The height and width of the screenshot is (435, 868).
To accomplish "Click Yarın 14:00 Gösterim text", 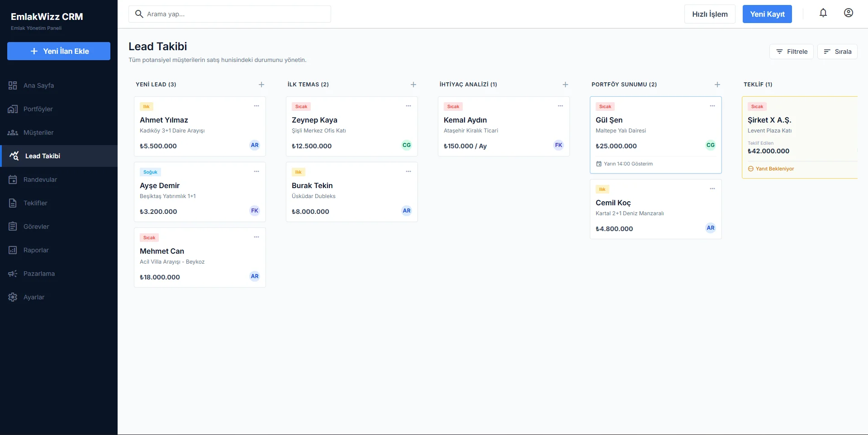I will (x=628, y=164).
